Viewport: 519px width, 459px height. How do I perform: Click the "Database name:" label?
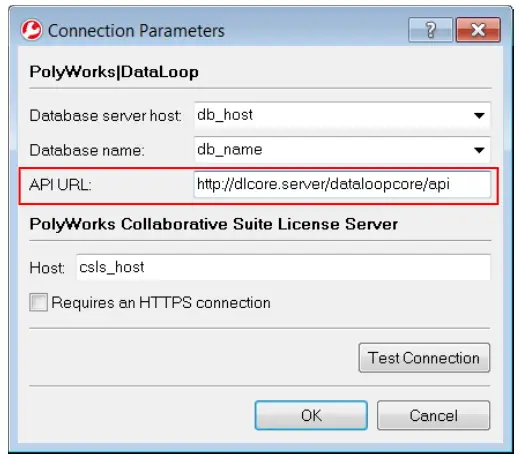87,150
